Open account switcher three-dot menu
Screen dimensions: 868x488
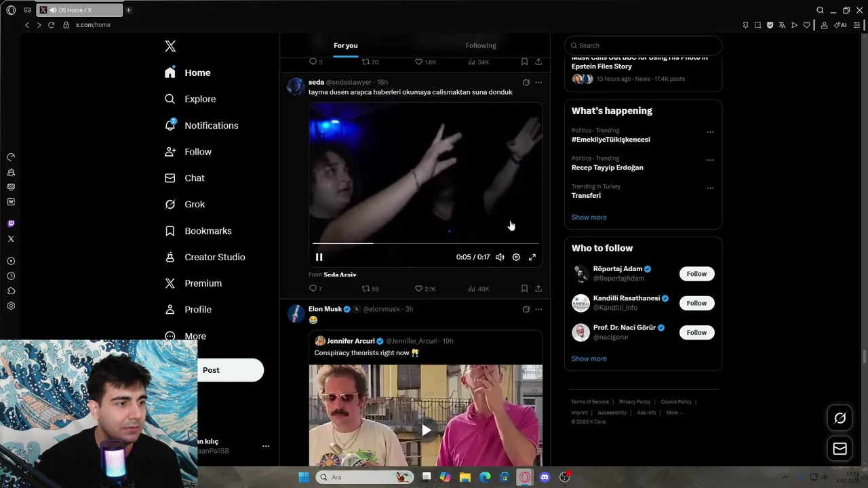(x=266, y=446)
